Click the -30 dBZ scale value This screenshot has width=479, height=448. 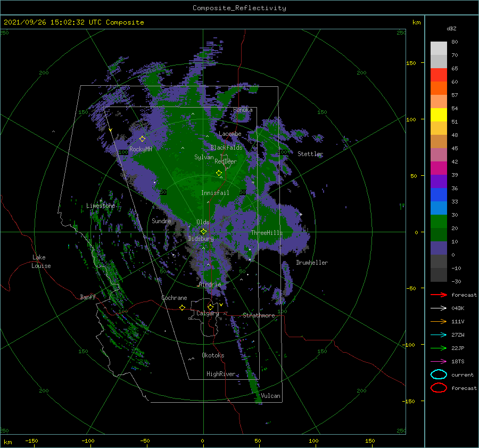[x=457, y=282]
